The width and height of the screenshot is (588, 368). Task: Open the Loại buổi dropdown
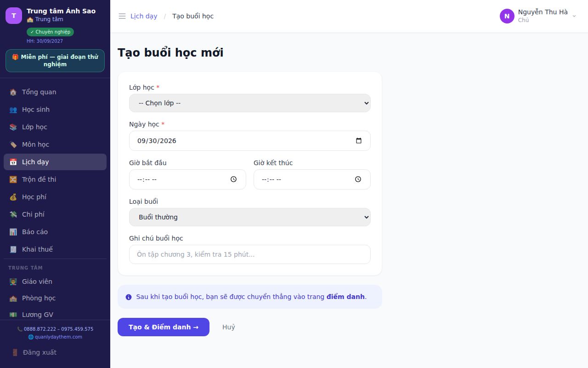(x=250, y=217)
